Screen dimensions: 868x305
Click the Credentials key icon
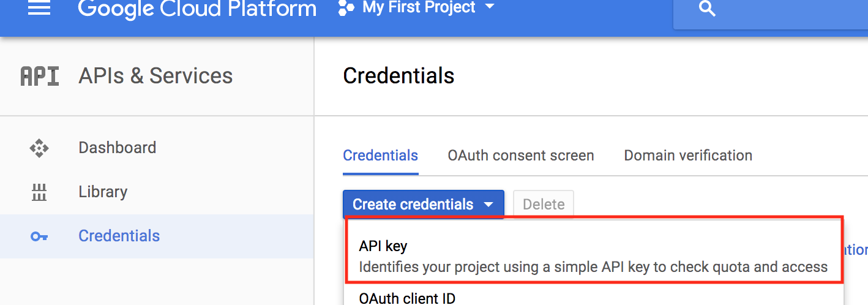pyautogui.click(x=39, y=236)
